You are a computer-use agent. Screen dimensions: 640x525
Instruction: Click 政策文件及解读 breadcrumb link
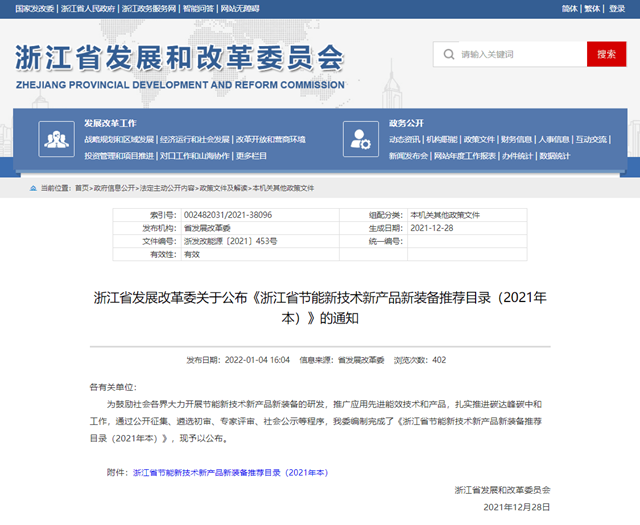point(223,187)
